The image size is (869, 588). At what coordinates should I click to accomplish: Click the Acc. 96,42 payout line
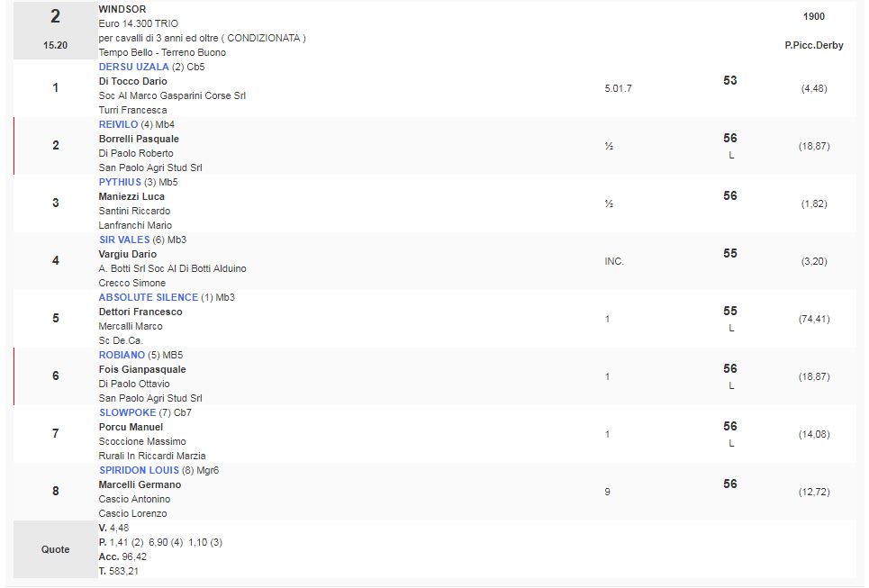(x=122, y=556)
